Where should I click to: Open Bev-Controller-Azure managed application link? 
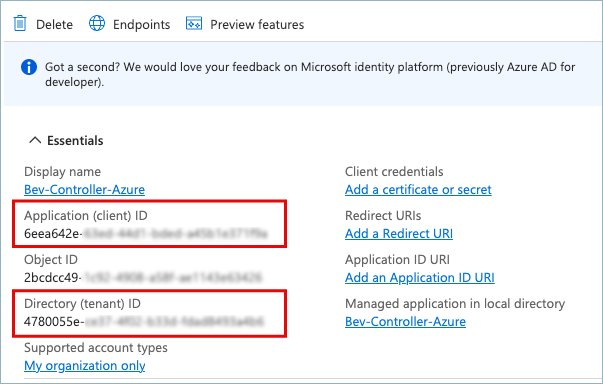(405, 321)
